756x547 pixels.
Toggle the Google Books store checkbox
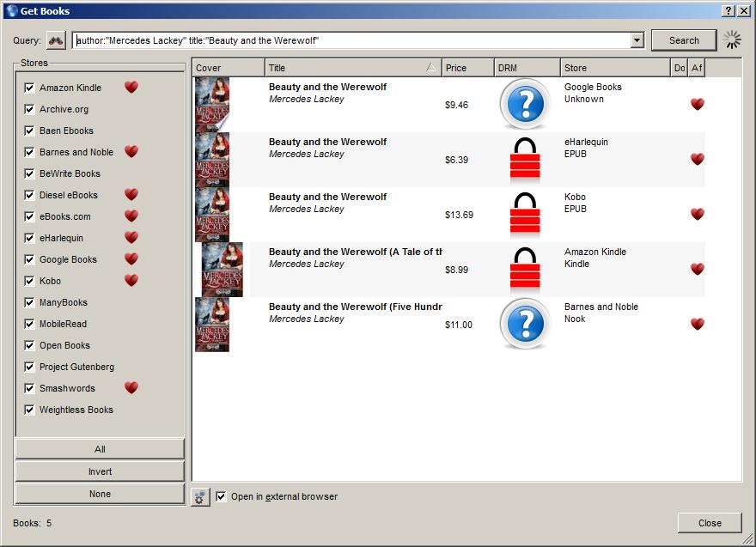coord(29,260)
